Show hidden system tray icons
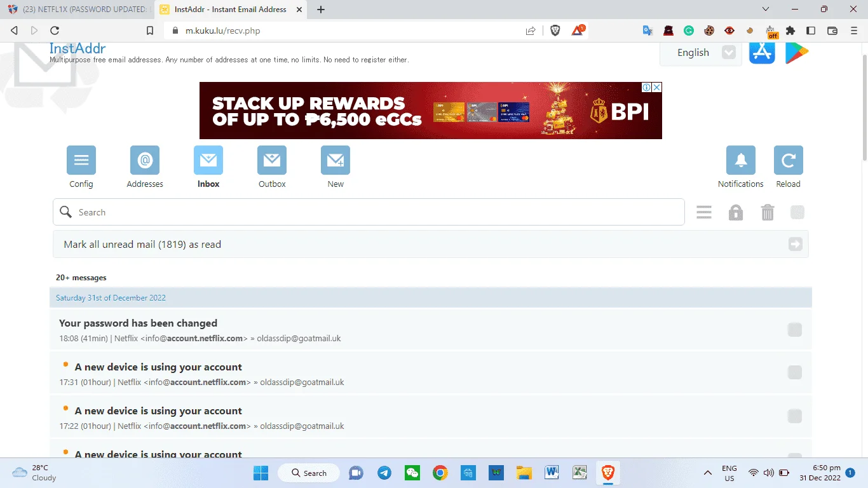Viewport: 868px width, 488px height. click(707, 473)
